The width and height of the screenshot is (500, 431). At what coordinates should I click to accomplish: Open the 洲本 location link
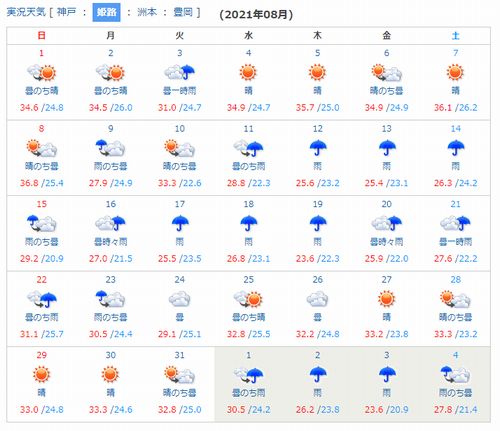click(147, 13)
